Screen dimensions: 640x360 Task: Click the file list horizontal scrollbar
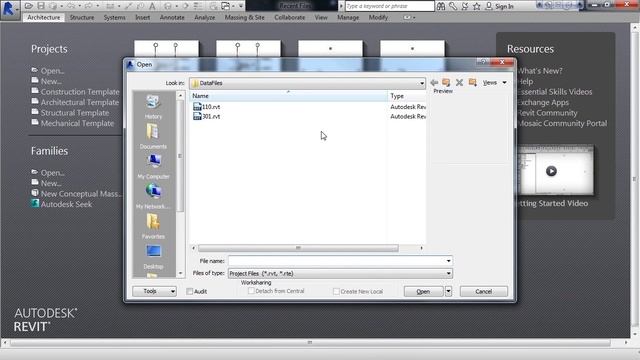click(x=298, y=248)
